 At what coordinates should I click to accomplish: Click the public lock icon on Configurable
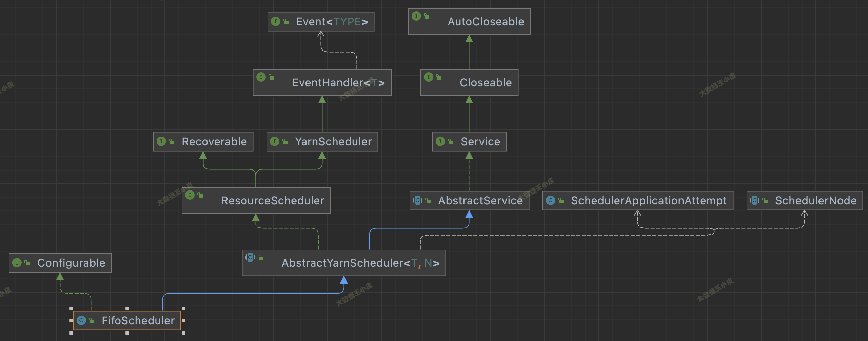click(27, 263)
